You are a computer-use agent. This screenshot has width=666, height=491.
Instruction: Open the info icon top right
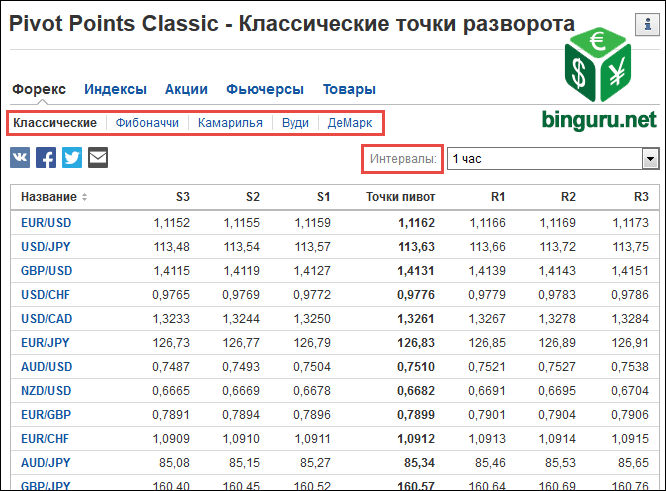pos(647,25)
